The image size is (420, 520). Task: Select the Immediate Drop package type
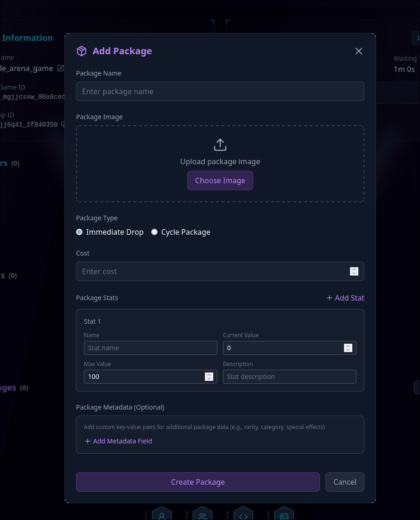[79, 232]
